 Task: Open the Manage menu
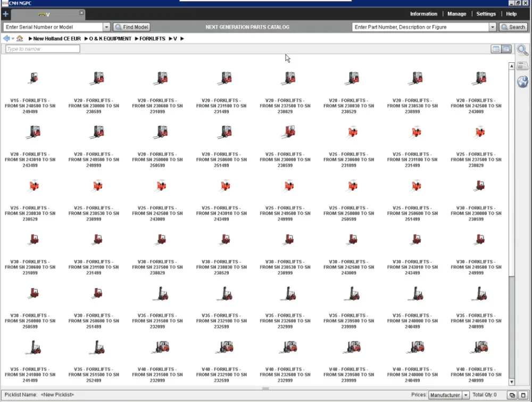click(x=456, y=14)
